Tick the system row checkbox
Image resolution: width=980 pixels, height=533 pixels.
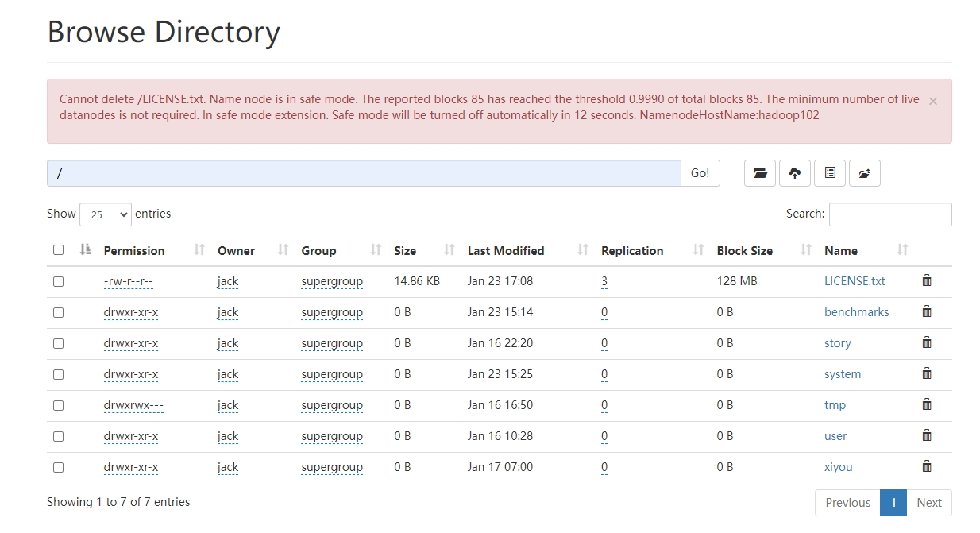pyautogui.click(x=58, y=374)
